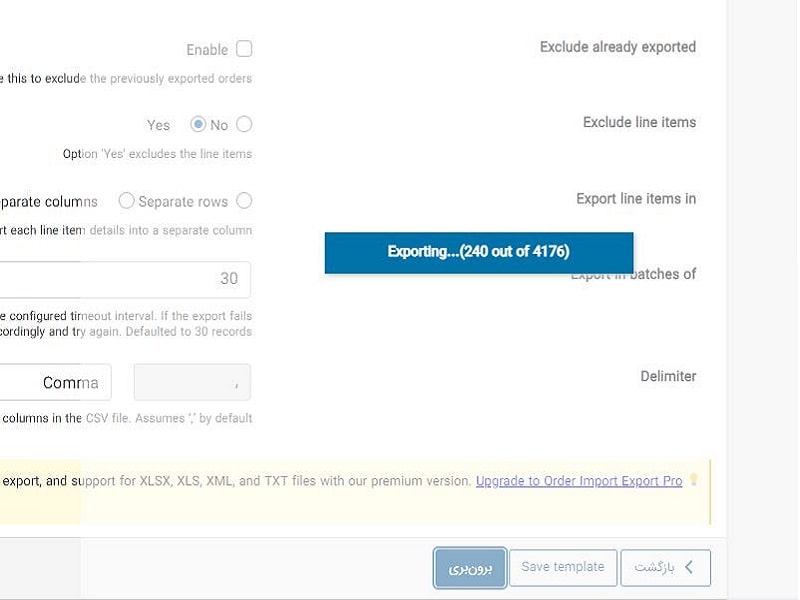Click the Export line items in label
The width and height of the screenshot is (800, 600).
coord(636,198)
